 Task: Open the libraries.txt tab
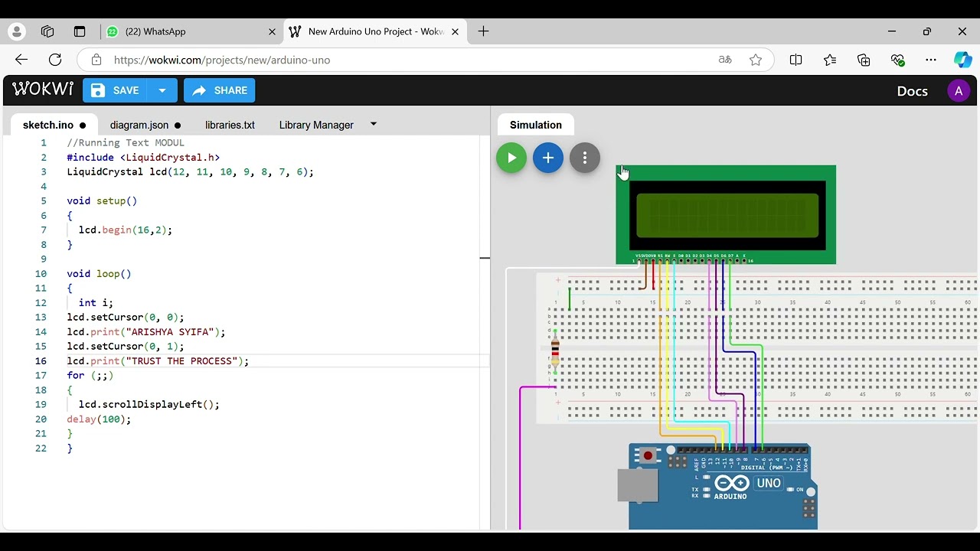click(230, 125)
